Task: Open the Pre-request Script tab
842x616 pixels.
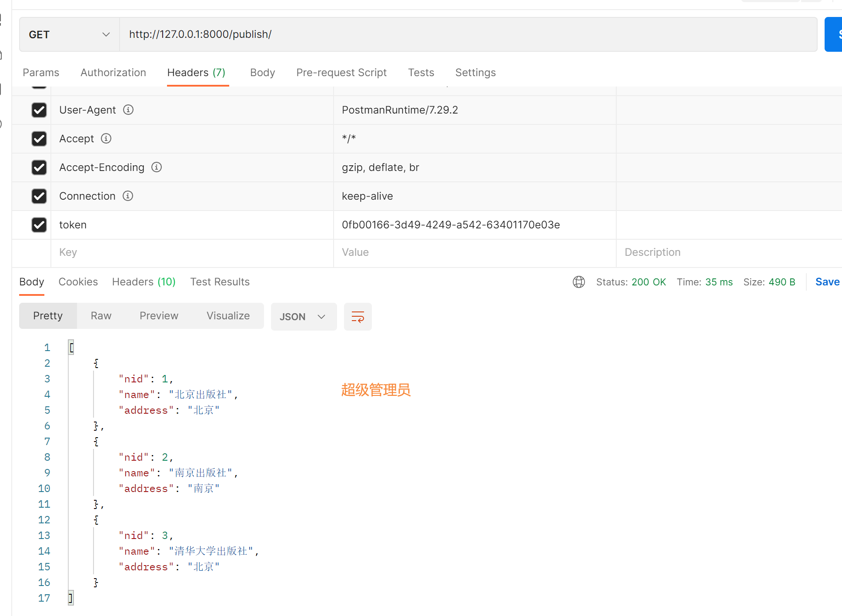Action: pyautogui.click(x=341, y=73)
